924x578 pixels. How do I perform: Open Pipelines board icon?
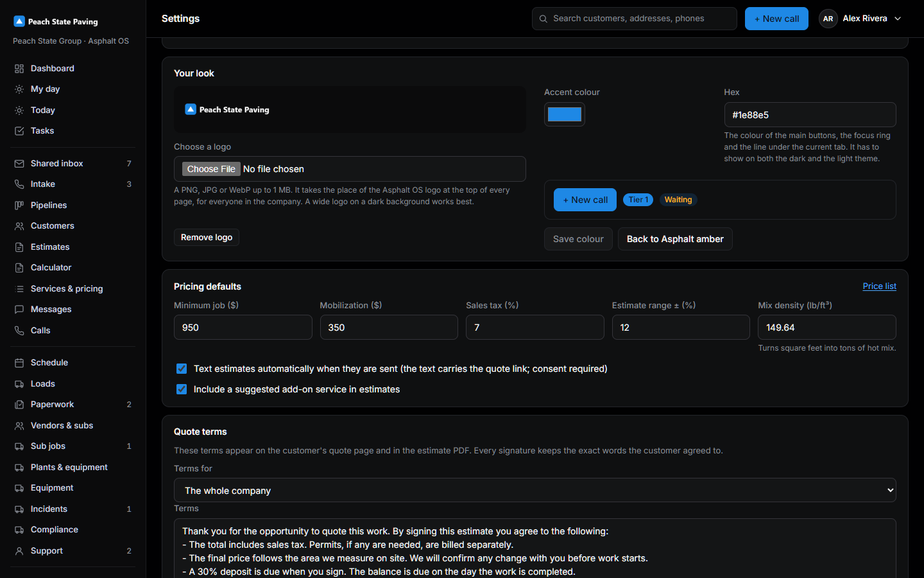[x=19, y=206]
